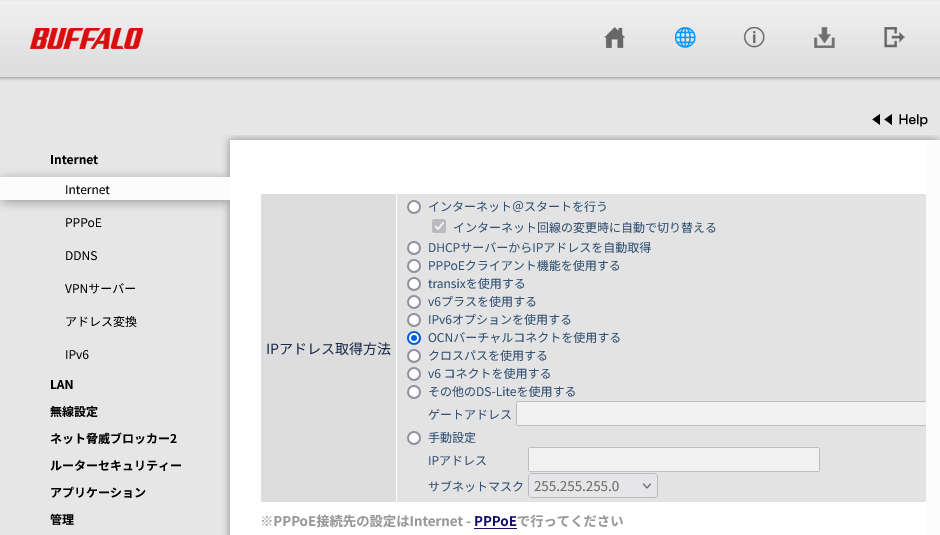Select PPPoEクライアント機能を使用する radio button
Screen dimensions: 940x535
pos(414,266)
